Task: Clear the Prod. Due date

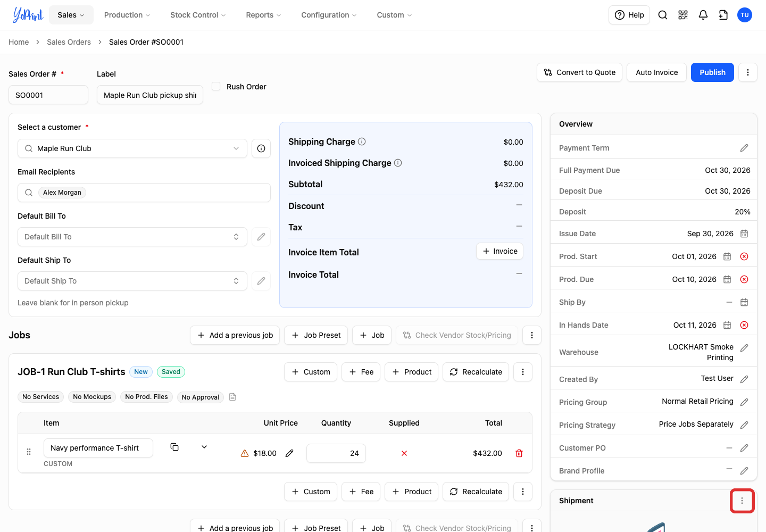Action: click(x=744, y=279)
